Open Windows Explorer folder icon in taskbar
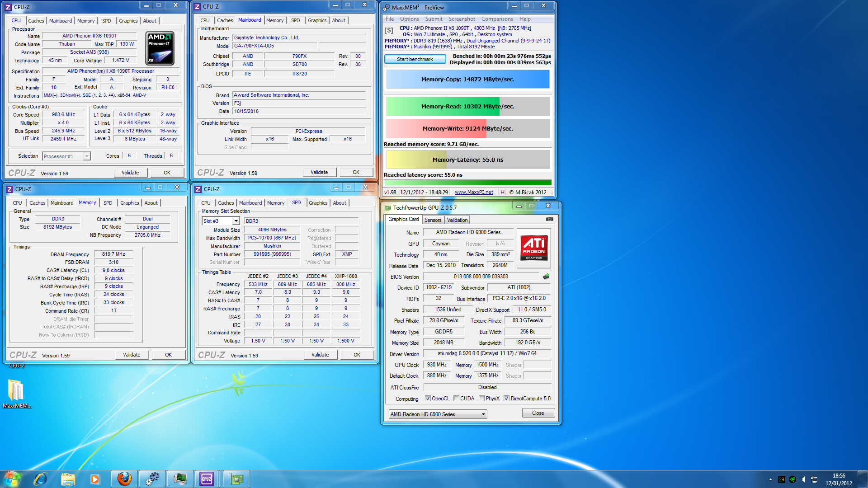 pos(68,479)
